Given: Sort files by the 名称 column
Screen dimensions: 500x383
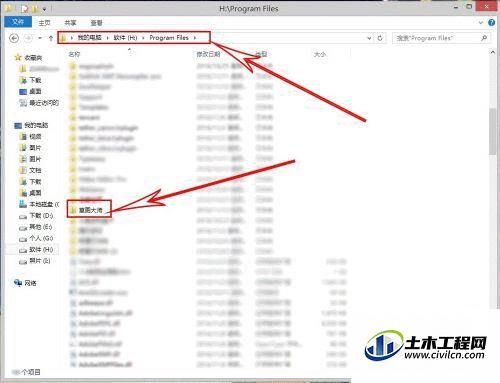Looking at the screenshot, I should click(x=74, y=54).
